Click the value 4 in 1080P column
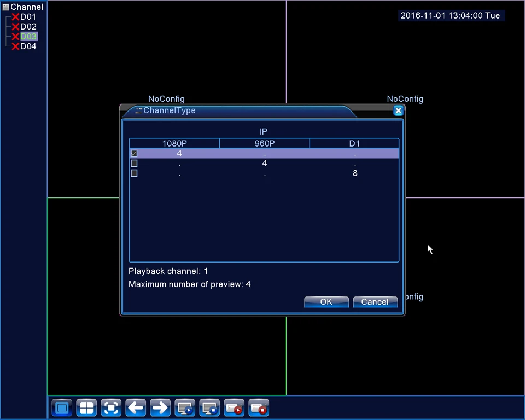This screenshot has width=525, height=420. click(179, 153)
